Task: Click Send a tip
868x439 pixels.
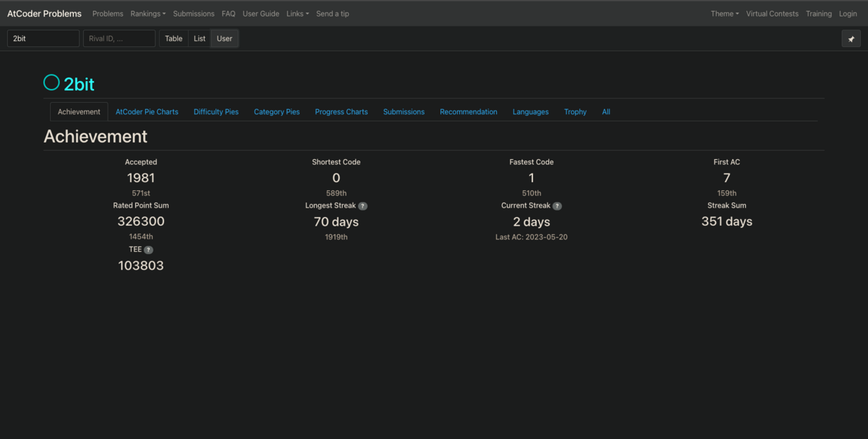Action: tap(333, 14)
